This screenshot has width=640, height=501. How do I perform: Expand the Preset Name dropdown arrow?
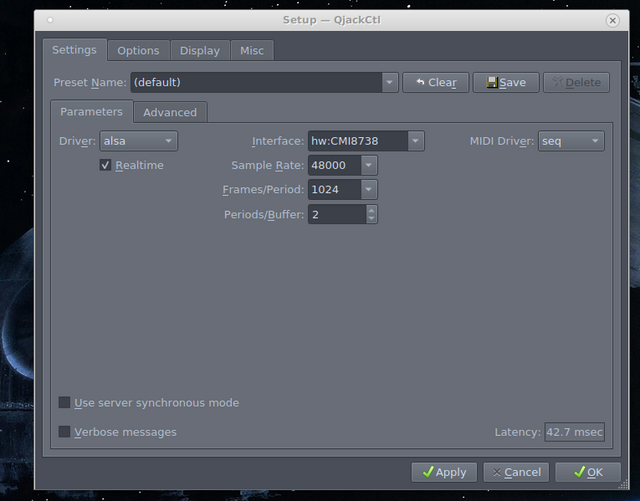pos(390,82)
